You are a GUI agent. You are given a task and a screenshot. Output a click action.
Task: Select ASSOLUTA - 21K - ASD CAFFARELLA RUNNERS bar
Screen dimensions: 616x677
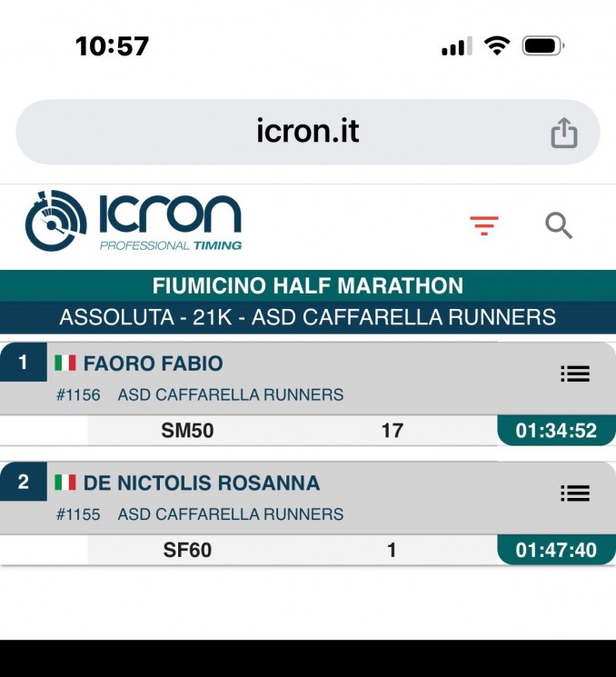click(308, 317)
